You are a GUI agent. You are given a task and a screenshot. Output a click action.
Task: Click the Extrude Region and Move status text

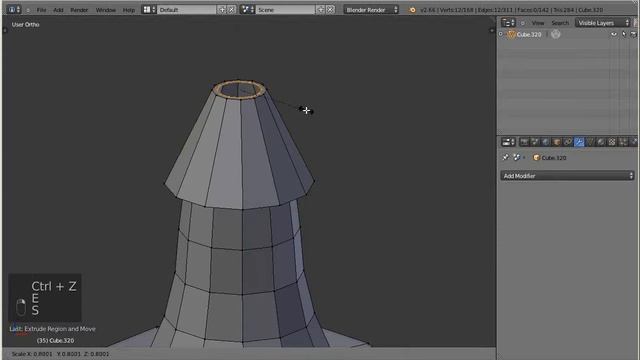point(60,329)
